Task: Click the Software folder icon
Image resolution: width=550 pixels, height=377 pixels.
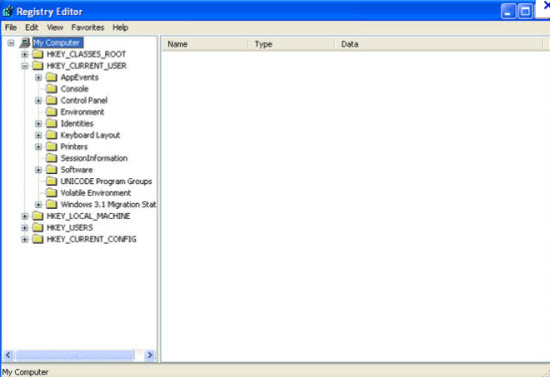Action: click(x=52, y=170)
